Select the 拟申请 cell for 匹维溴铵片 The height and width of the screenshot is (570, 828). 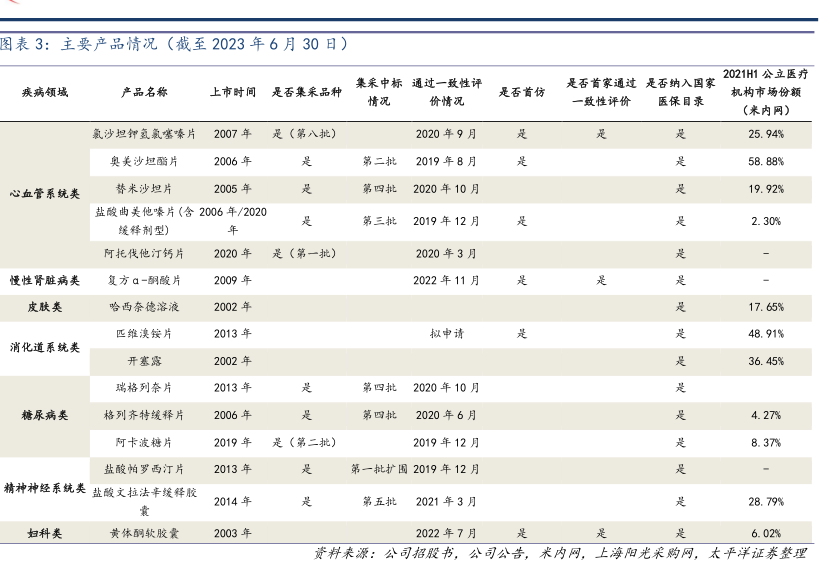pos(445,334)
